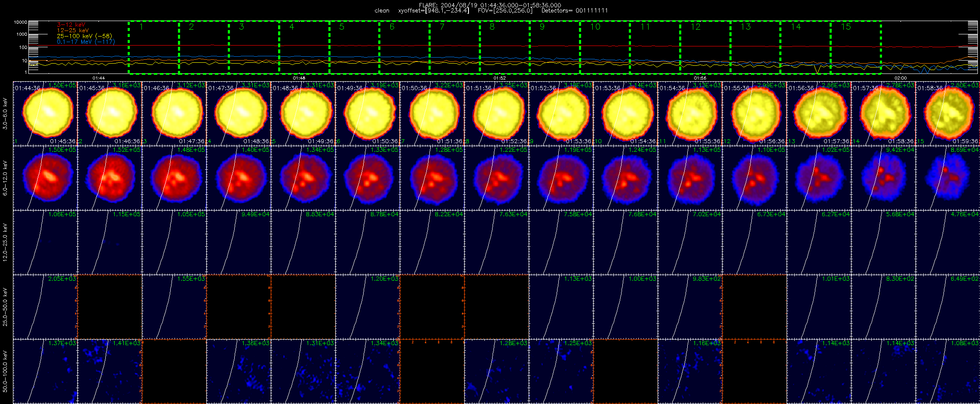Click the 25.0-50.0 keV row label

point(5,307)
